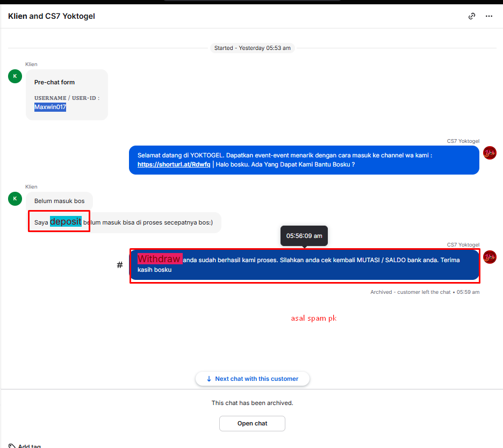Click the Klien name above Belum masuk bos
Viewport: 503px width, 448px height.
pos(31,187)
